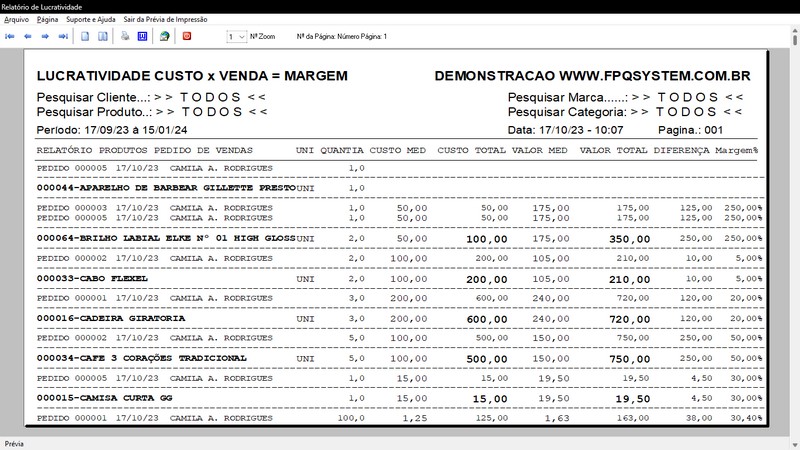This screenshot has height=450, width=800.
Task: Click the previous page arrow
Action: [x=28, y=36]
